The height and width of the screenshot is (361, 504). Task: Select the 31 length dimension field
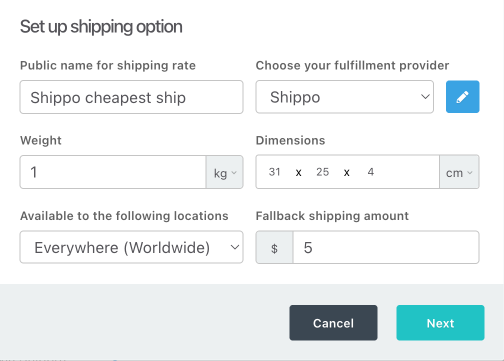pos(275,172)
